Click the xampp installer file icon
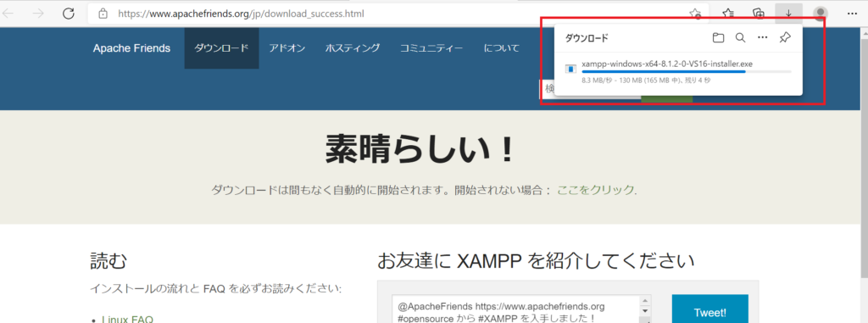This screenshot has height=323, width=868. [570, 69]
